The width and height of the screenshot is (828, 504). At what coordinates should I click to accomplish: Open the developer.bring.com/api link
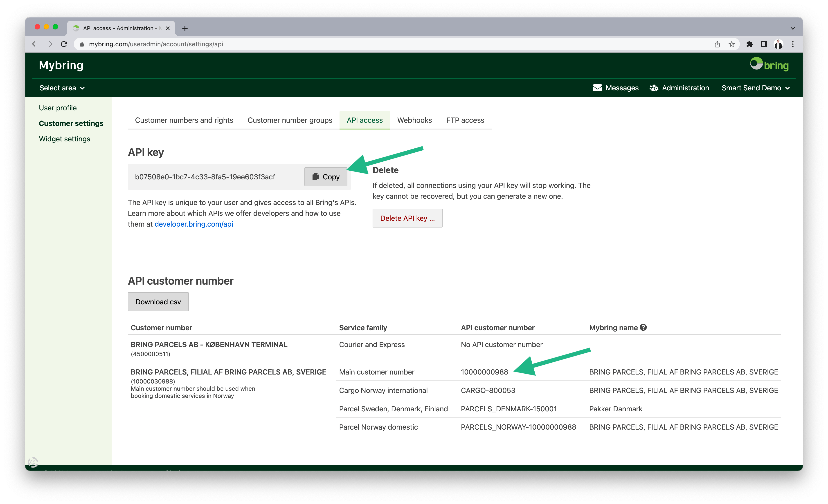(193, 224)
